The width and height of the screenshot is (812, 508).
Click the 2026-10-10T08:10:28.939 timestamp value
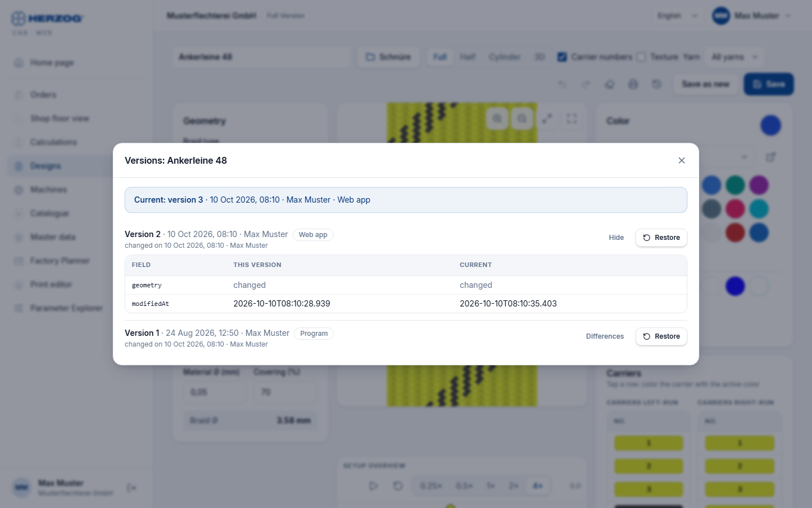point(282,304)
